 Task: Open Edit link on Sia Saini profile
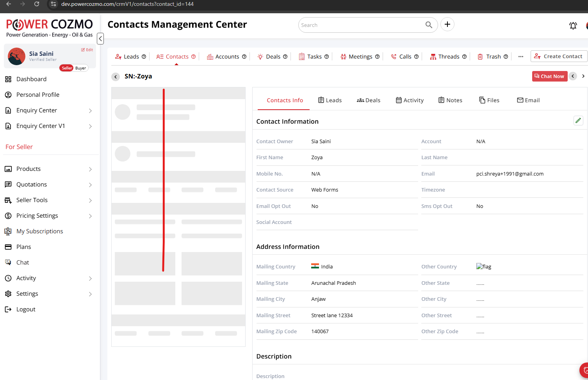click(87, 50)
